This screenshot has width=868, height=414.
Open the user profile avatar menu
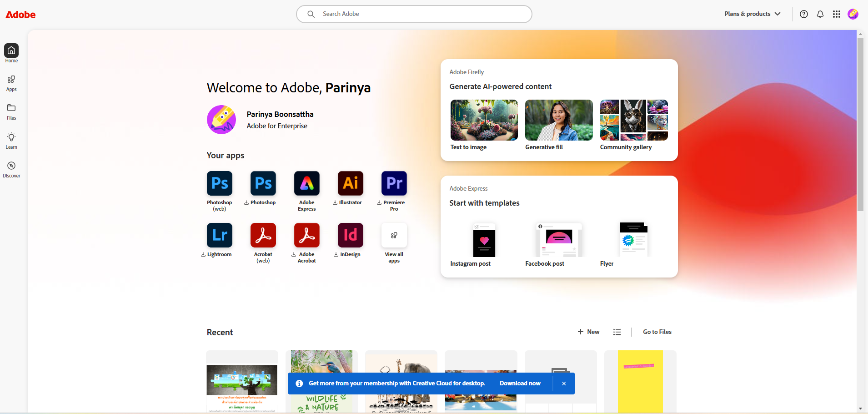pos(853,14)
